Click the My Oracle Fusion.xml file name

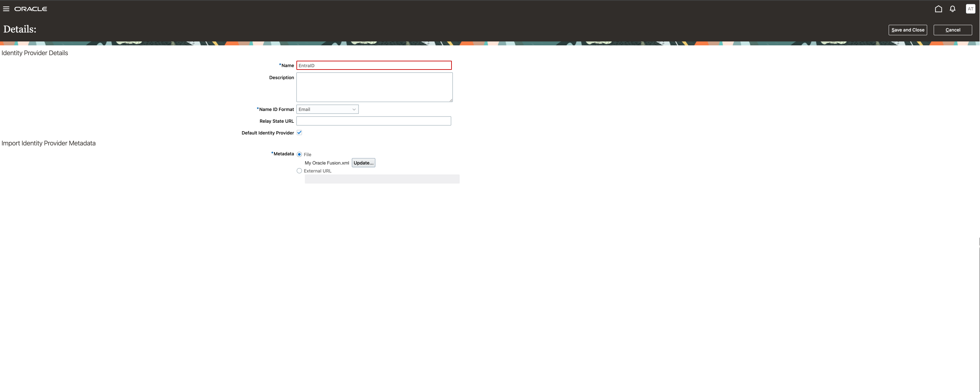tap(327, 163)
